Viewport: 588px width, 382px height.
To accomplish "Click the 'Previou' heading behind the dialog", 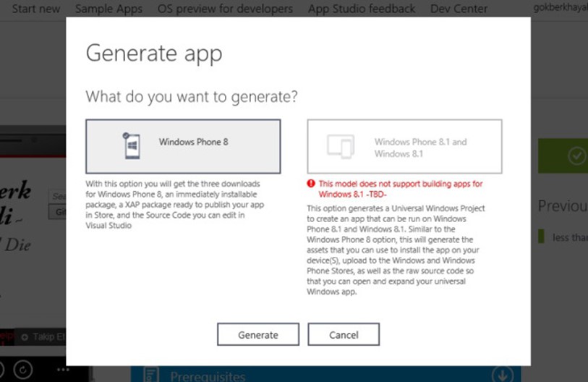I will click(563, 205).
